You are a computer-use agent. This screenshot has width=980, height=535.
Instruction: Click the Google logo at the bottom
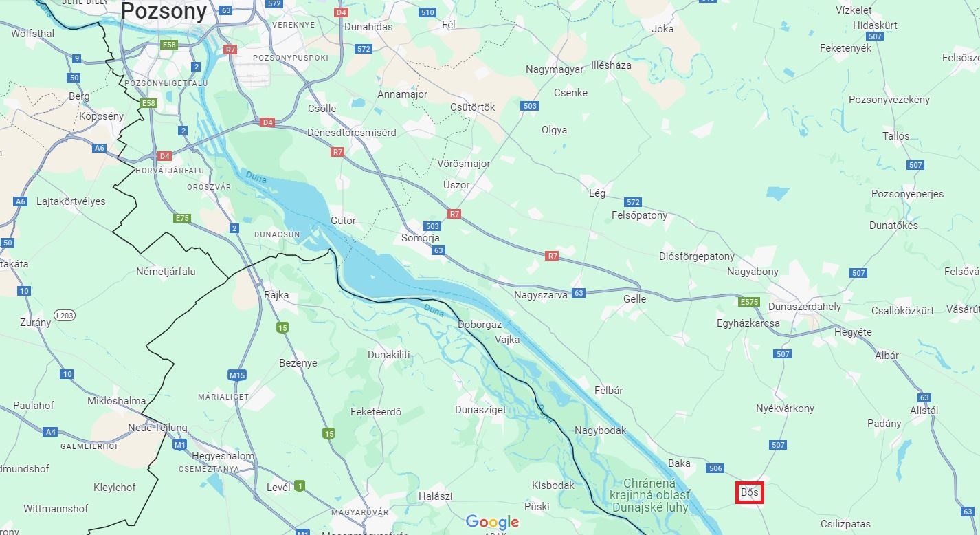(x=492, y=522)
